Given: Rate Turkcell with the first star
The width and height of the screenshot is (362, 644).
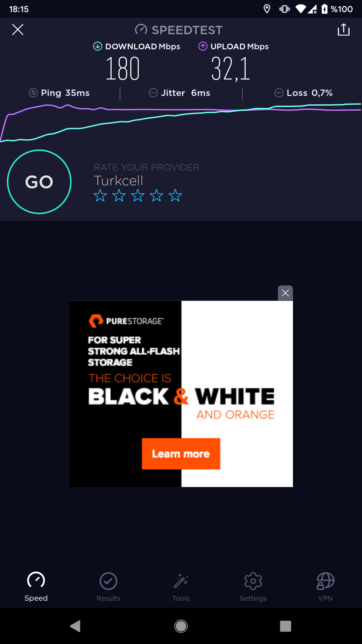Looking at the screenshot, I should (100, 195).
